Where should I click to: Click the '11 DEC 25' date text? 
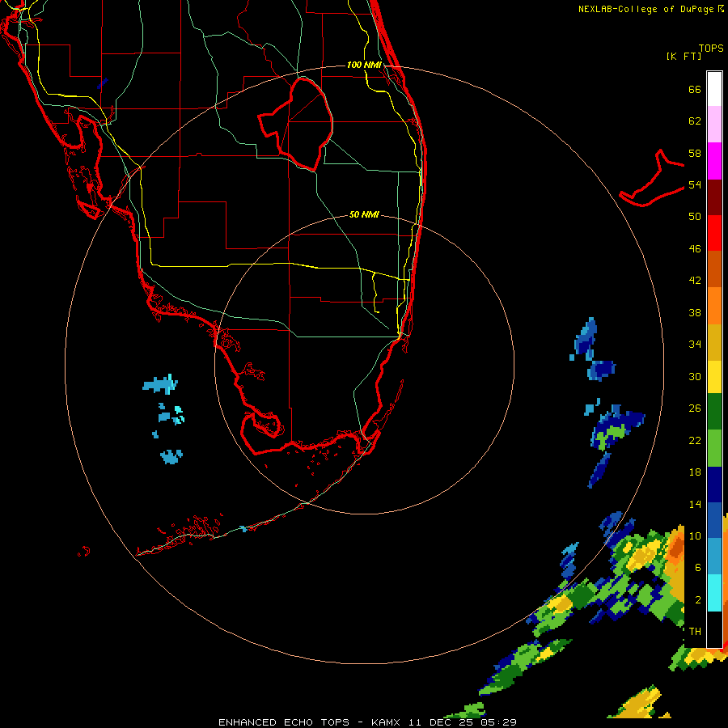[442, 722]
